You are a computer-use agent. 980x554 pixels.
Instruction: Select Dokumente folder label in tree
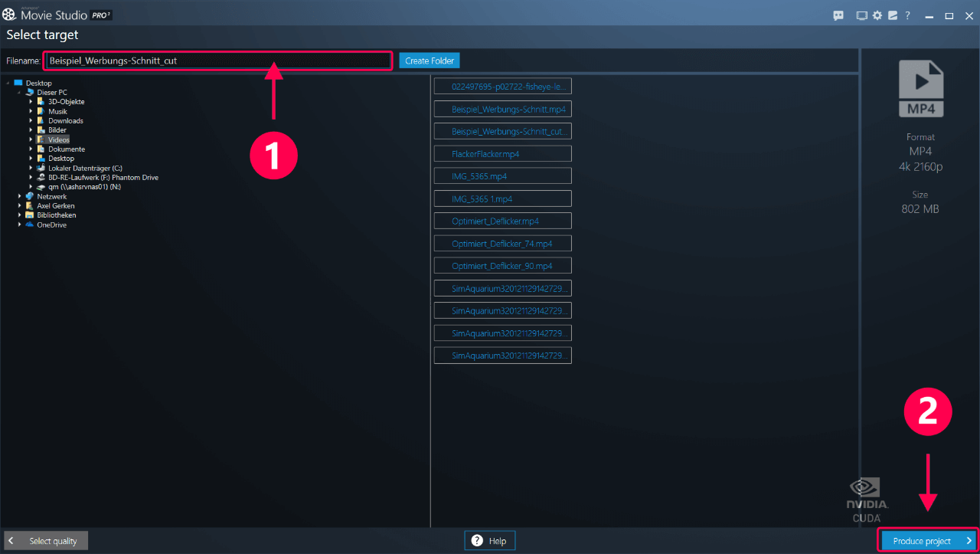pyautogui.click(x=67, y=149)
